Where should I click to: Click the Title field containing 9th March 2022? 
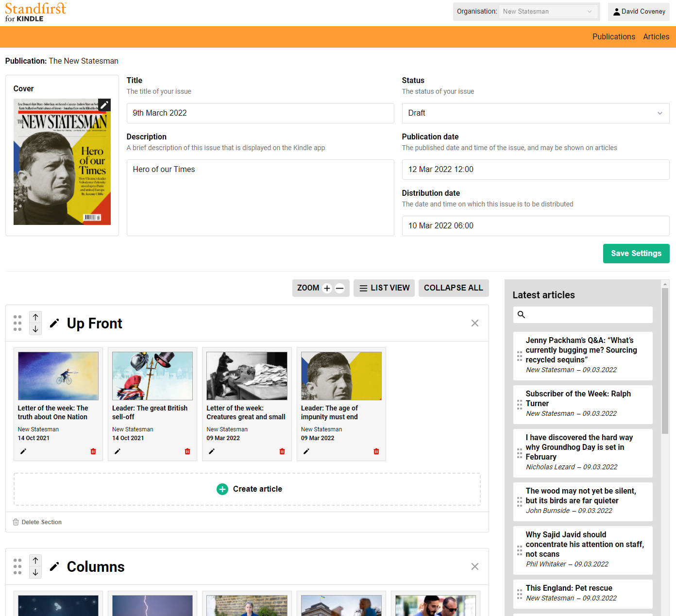pos(260,113)
